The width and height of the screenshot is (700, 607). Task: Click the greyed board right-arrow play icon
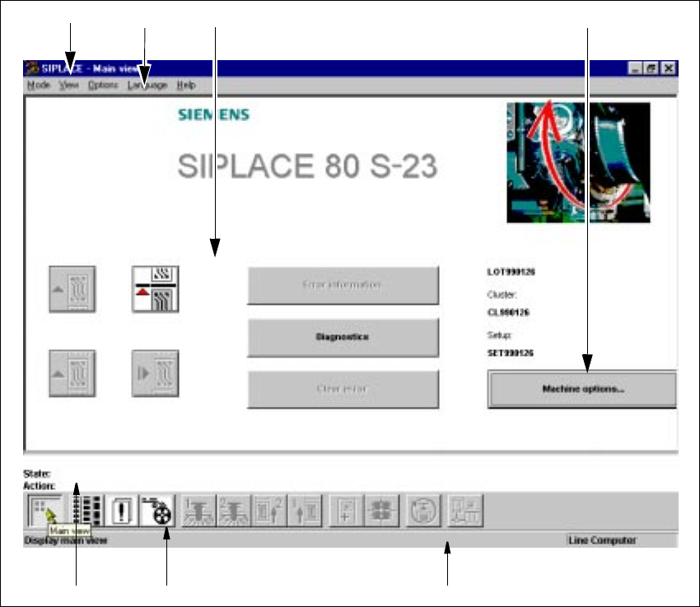[156, 374]
